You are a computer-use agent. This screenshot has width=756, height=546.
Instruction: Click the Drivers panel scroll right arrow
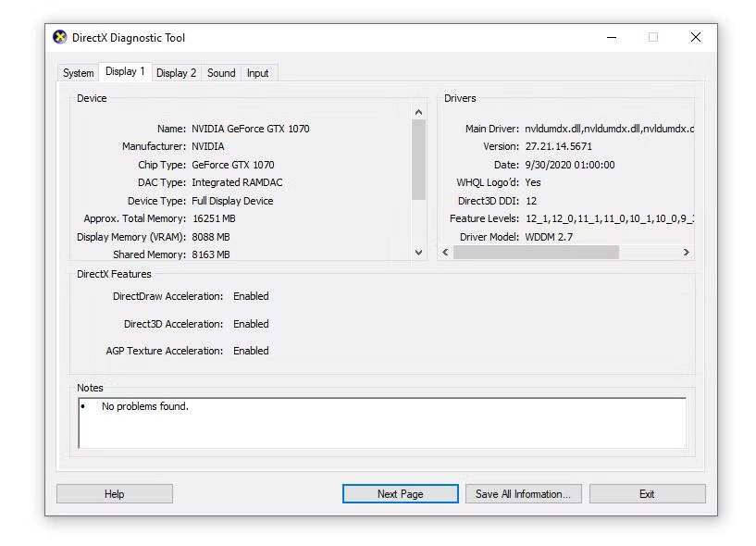click(x=686, y=253)
